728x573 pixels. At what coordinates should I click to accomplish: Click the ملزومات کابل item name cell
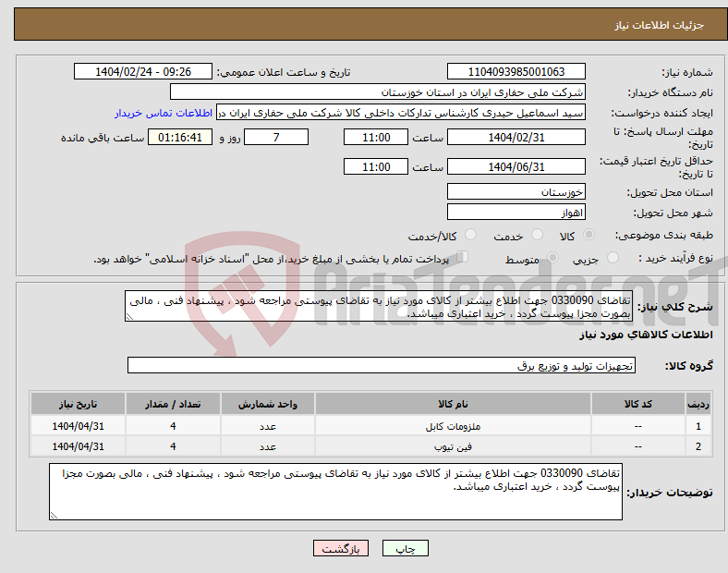tap(453, 426)
